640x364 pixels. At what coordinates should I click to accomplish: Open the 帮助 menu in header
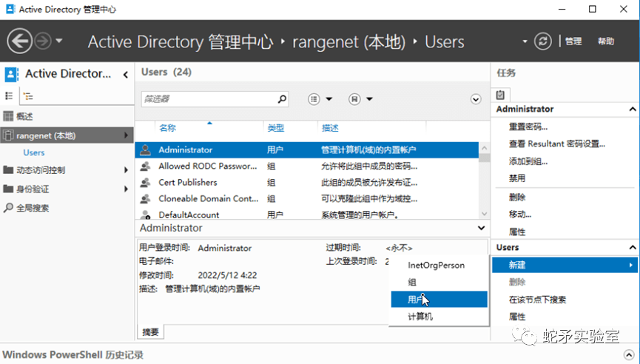[606, 41]
